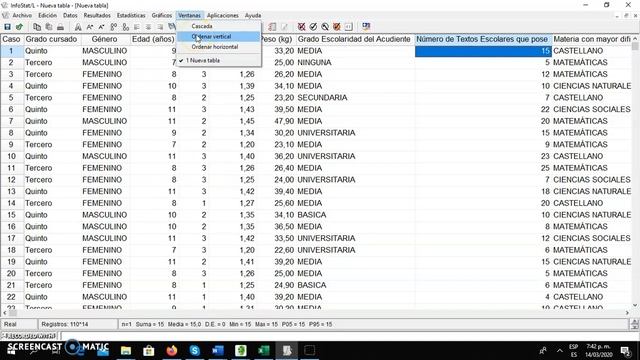Click the Activate cases check icon
The image size is (640, 360).
[313, 27]
